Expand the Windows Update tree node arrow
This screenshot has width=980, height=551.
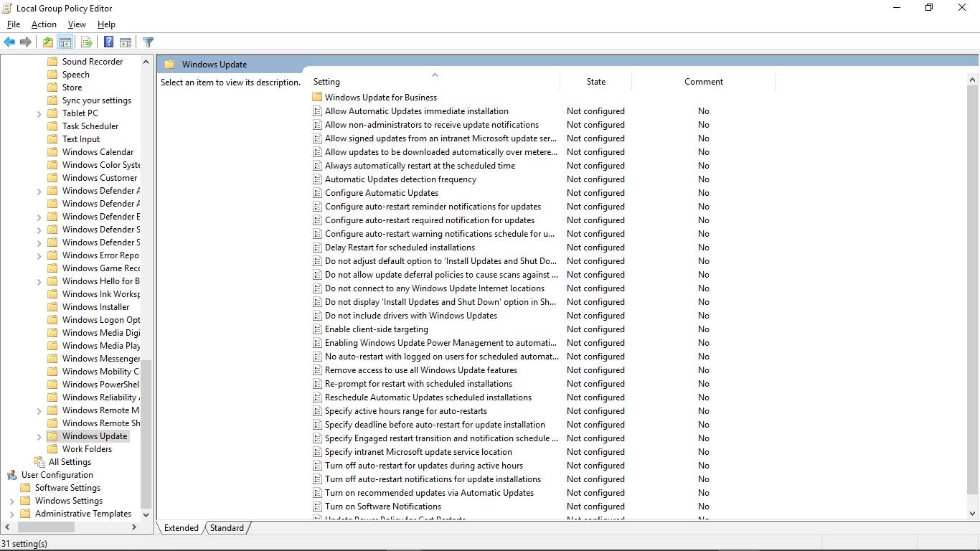pyautogui.click(x=39, y=436)
